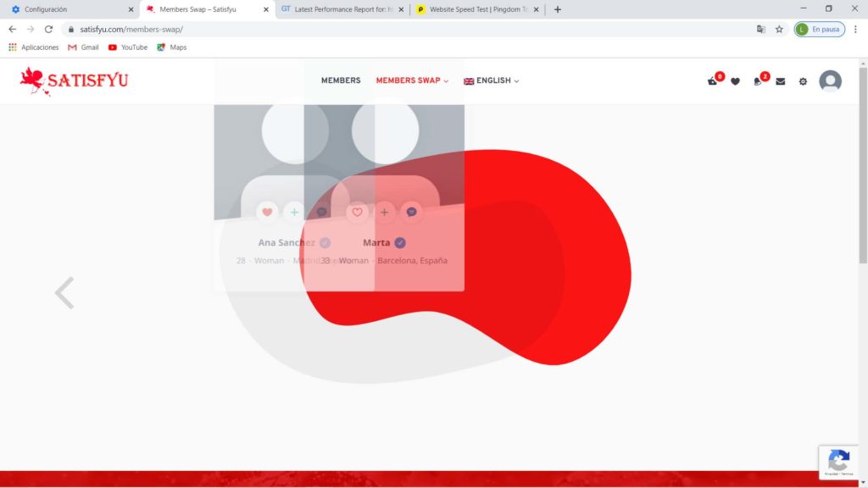Click the address bar URL field
Screen dimensions: 868x488
[x=409, y=30]
